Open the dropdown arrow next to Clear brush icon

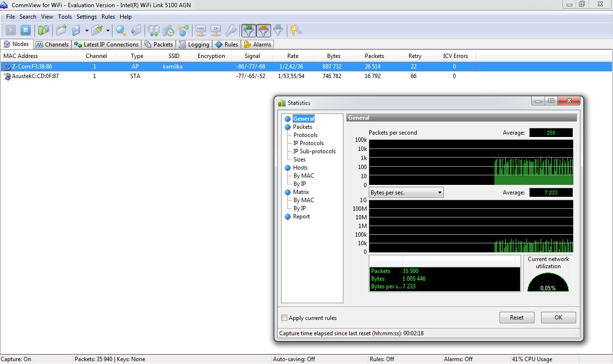(108, 31)
